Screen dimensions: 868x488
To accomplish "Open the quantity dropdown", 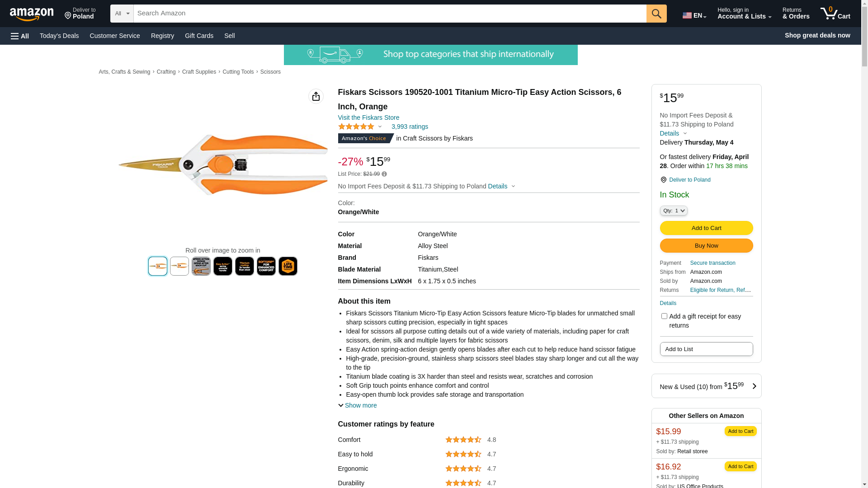I will click(674, 211).
